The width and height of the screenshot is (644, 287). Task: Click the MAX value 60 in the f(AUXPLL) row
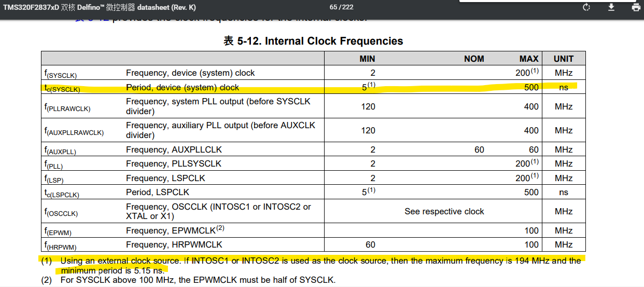coord(534,149)
